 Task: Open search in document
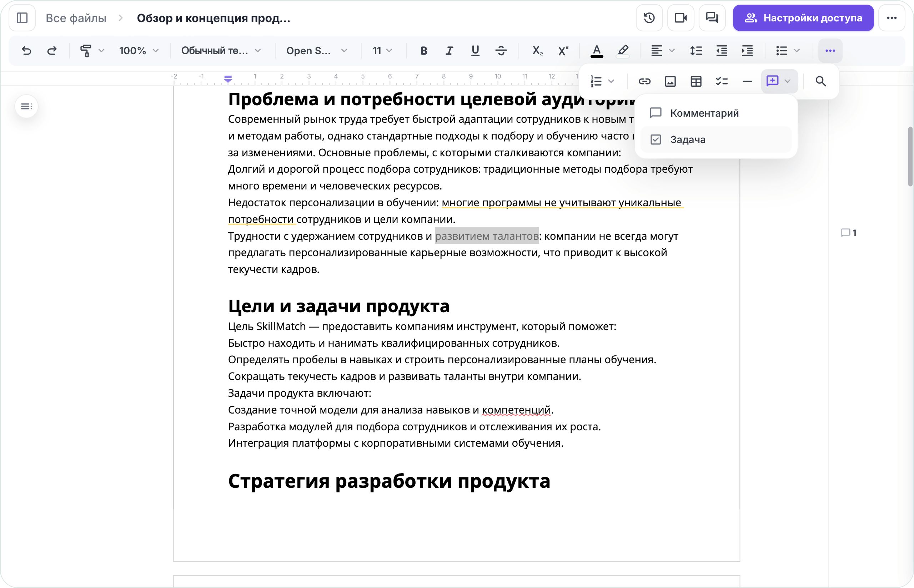pyautogui.click(x=821, y=81)
